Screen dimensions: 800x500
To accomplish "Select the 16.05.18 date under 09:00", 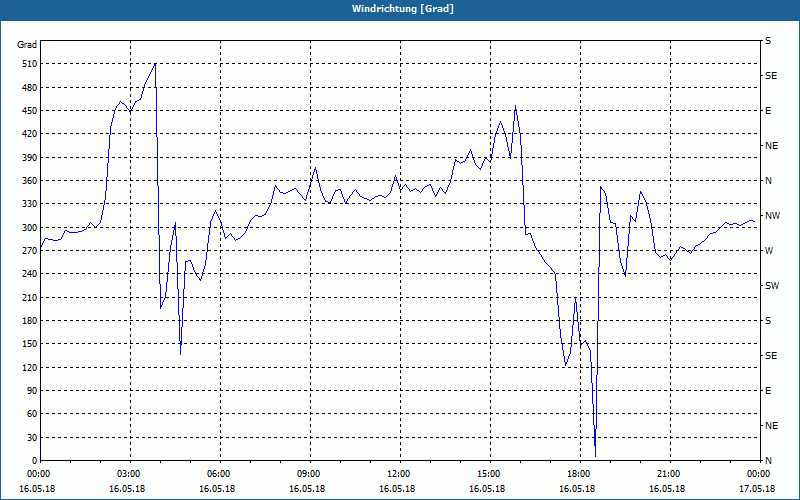I will [x=307, y=489].
